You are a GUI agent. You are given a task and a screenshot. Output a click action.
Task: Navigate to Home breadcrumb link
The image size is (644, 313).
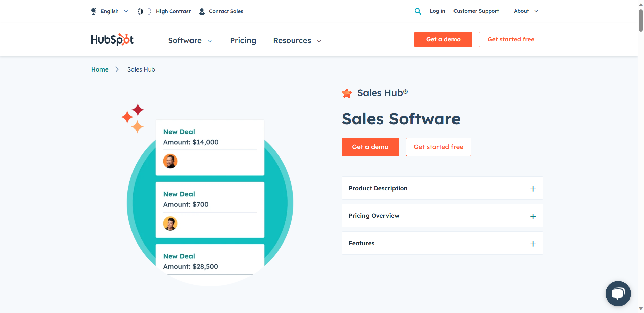coord(100,69)
